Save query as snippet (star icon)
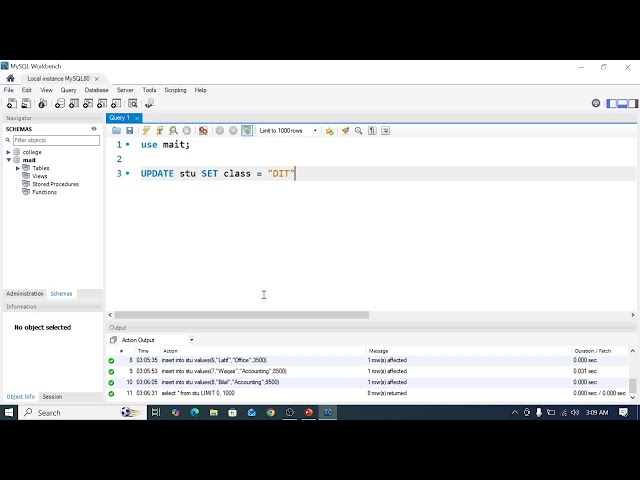Viewport: 640px width, 480px height. tap(329, 131)
